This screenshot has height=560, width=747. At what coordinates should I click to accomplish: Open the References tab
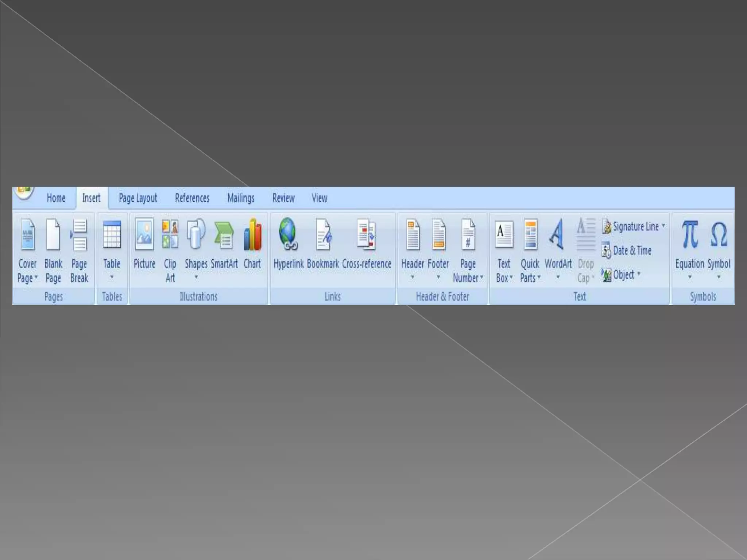click(192, 198)
